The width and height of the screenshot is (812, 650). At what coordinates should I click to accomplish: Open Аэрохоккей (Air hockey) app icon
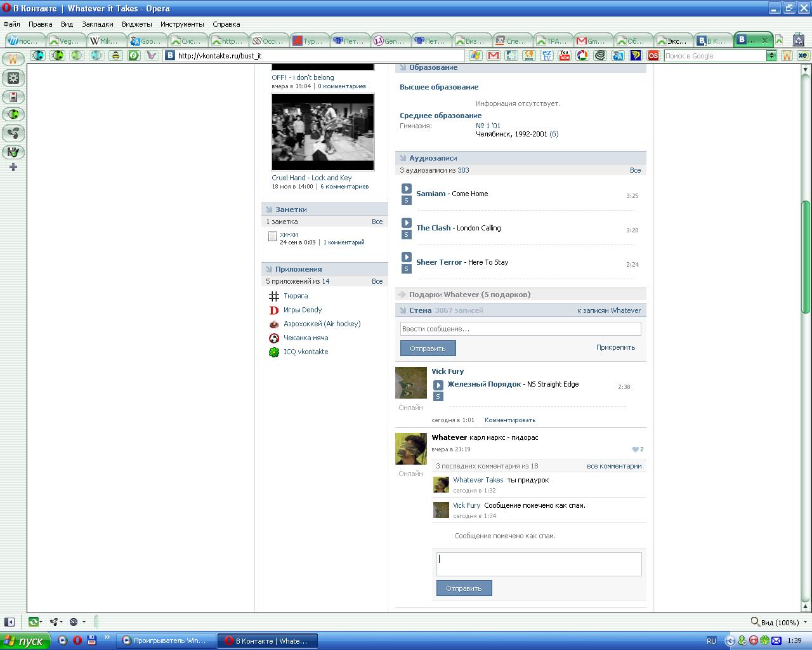point(274,324)
